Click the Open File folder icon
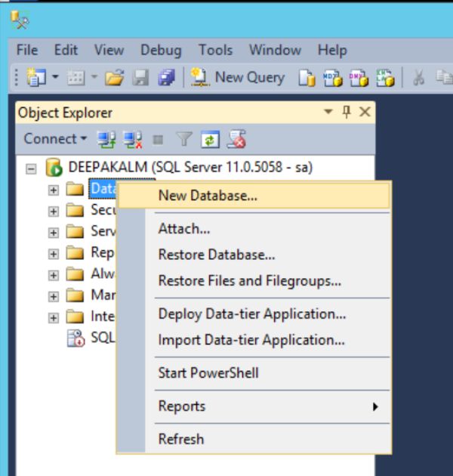 click(x=115, y=78)
